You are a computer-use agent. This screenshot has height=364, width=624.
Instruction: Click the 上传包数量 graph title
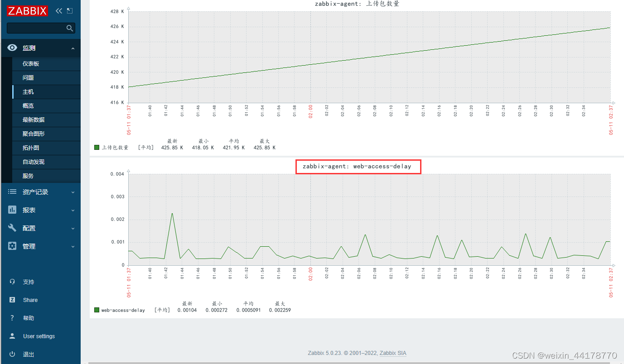coord(357,4)
